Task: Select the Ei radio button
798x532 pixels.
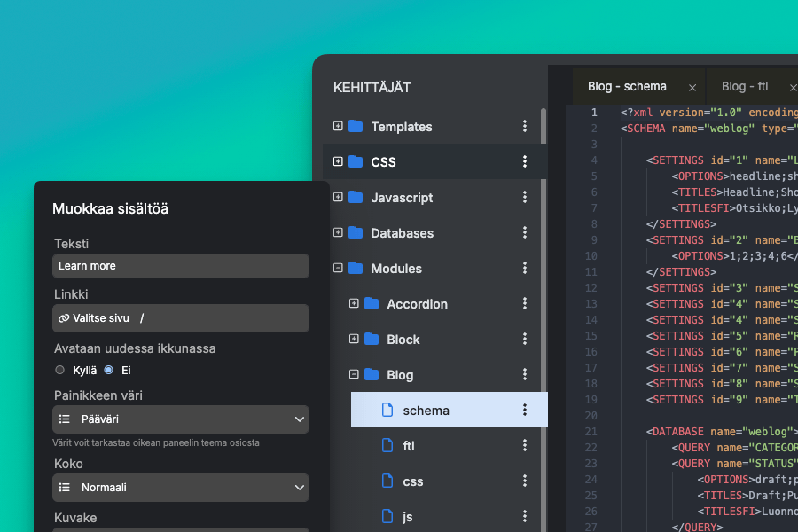Action: [109, 370]
